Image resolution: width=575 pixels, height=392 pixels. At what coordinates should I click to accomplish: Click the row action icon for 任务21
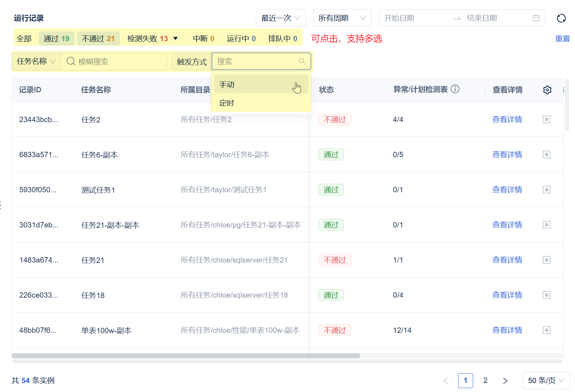pos(547,260)
